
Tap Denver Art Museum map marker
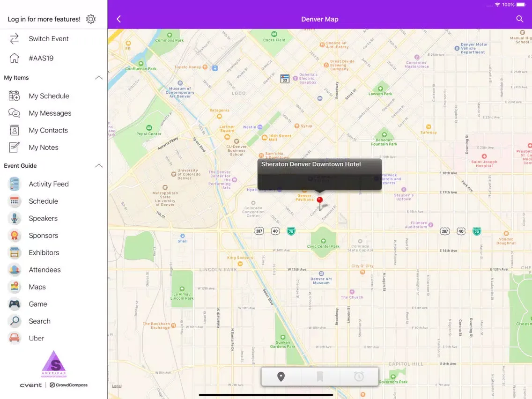click(x=321, y=273)
